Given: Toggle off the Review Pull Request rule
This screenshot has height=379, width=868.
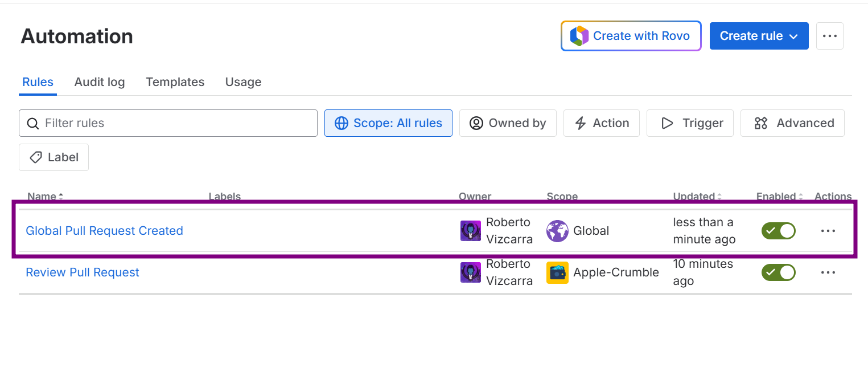Looking at the screenshot, I should point(778,272).
